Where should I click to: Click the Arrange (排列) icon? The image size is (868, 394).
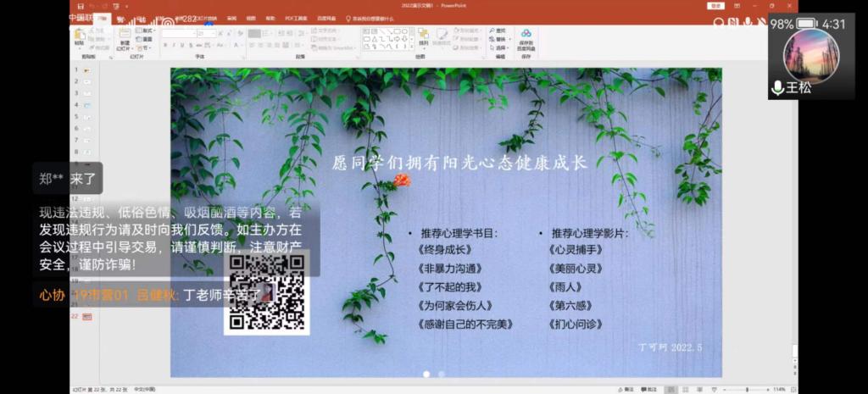[x=422, y=36]
